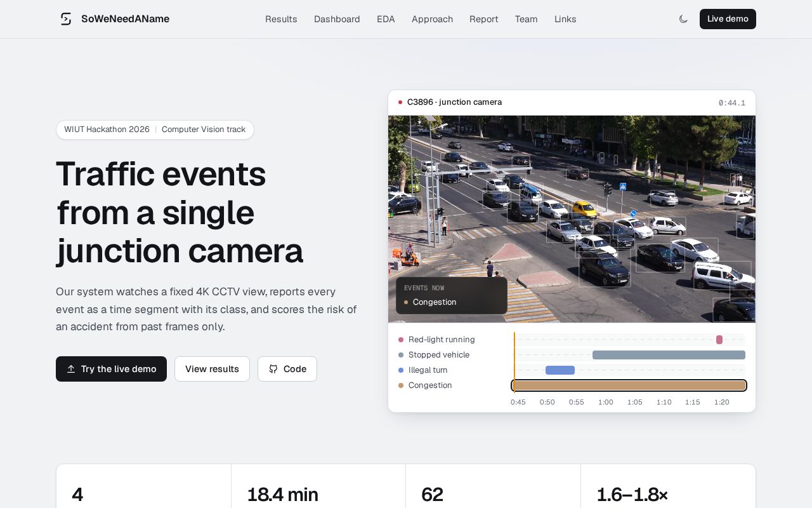Click the gray stopped vehicle timeline segment
Viewport: 812px width, 508px height.
tap(669, 355)
